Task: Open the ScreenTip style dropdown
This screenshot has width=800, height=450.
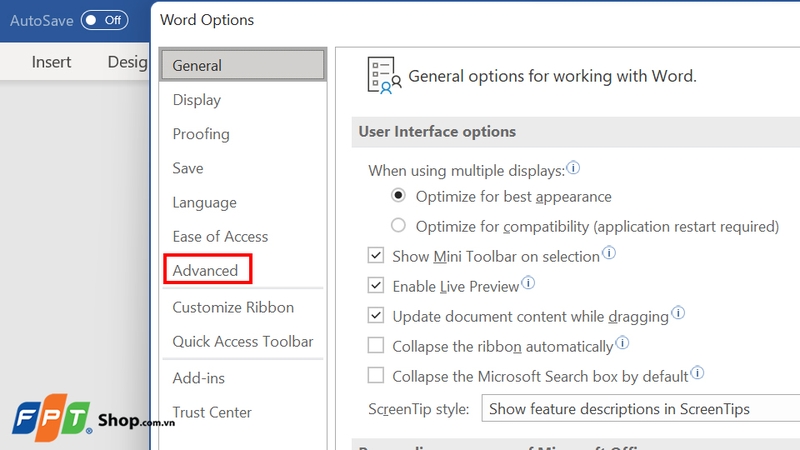Action: click(x=640, y=408)
